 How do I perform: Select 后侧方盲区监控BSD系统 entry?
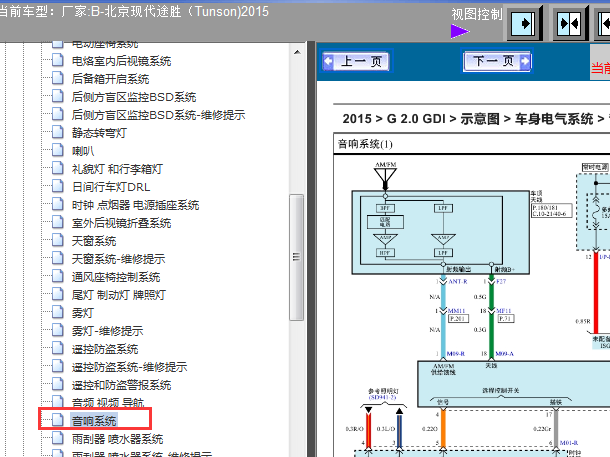pyautogui.click(x=134, y=97)
